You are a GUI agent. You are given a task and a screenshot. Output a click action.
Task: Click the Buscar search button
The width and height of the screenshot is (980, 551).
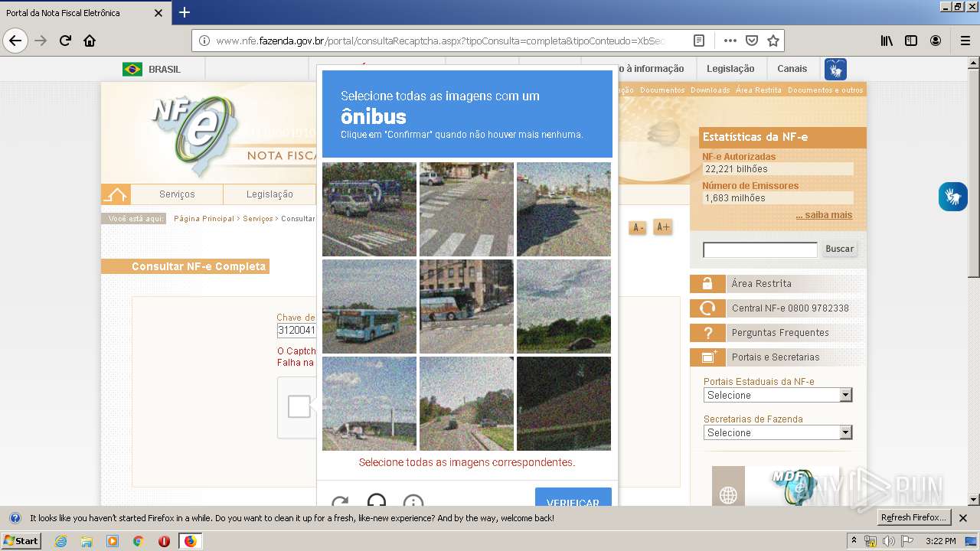(840, 249)
